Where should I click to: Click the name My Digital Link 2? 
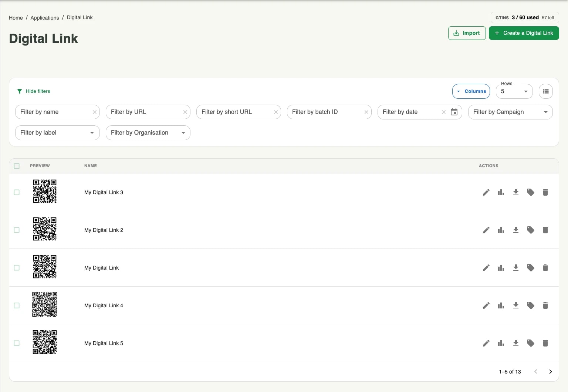point(104,230)
